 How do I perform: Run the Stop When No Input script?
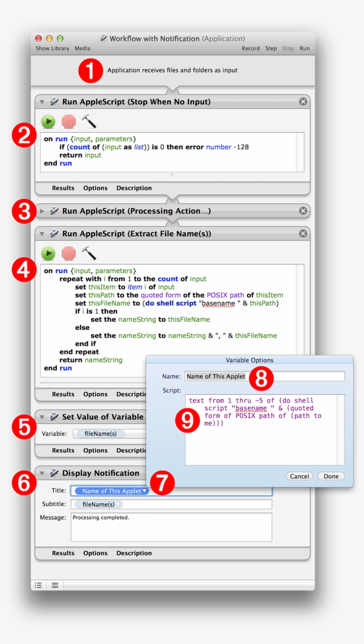tap(48, 121)
